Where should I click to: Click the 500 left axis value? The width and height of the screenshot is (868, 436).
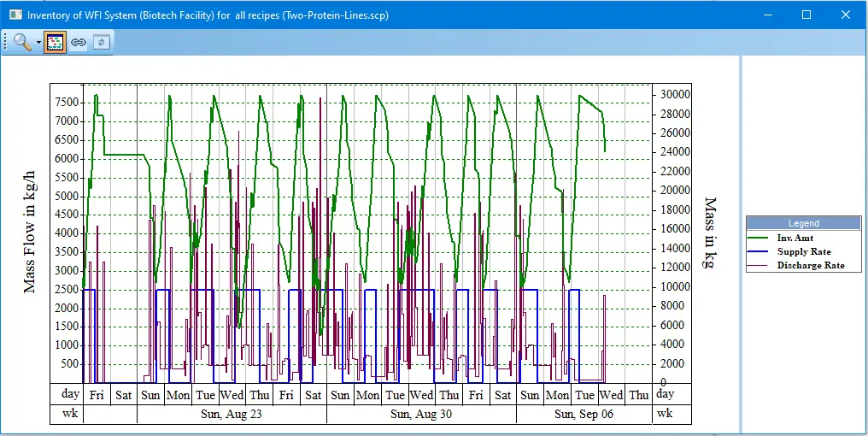coord(69,364)
